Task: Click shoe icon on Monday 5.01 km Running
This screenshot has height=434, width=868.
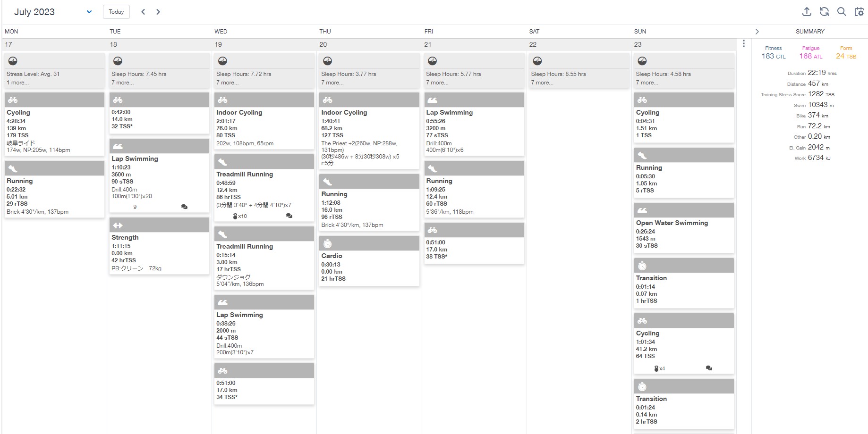Action: click(x=13, y=168)
